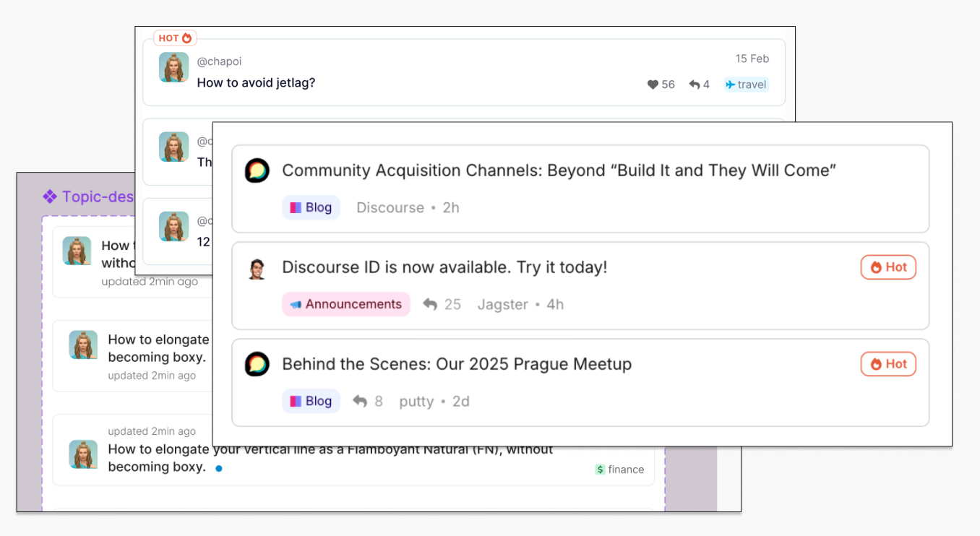980x536 pixels.
Task: Click the Discourse logo beside Community Acquisition Channels
Action: [x=257, y=170]
